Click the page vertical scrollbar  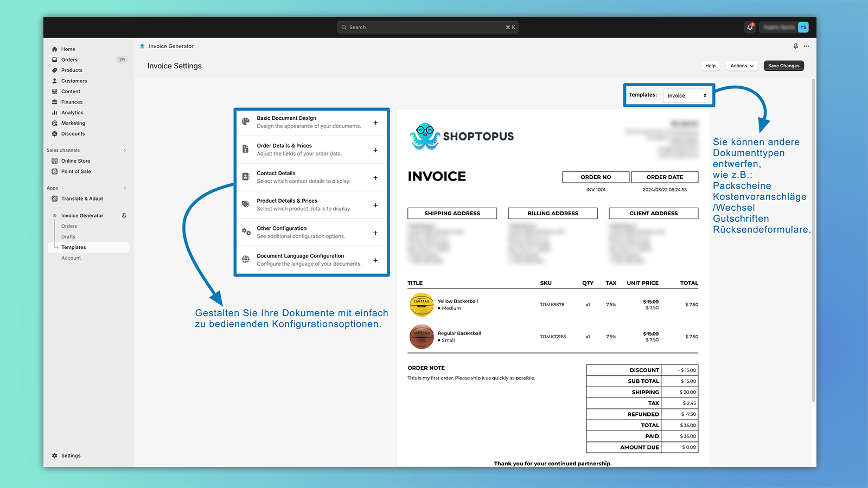point(813,241)
